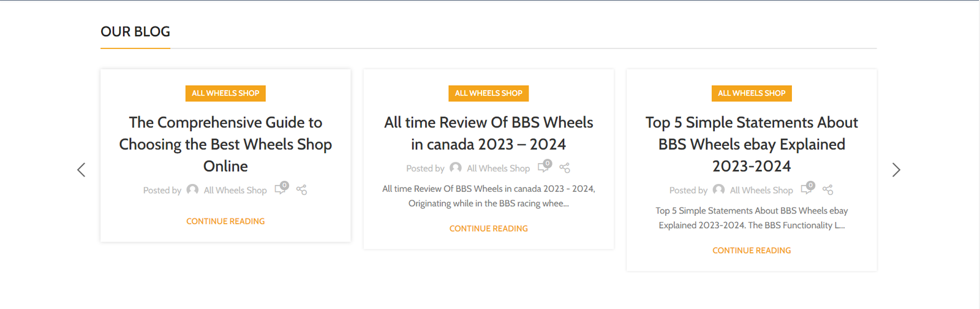The height and width of the screenshot is (309, 980).
Task: Open 'Top 5 Simple Statements' post title
Action: (x=752, y=144)
